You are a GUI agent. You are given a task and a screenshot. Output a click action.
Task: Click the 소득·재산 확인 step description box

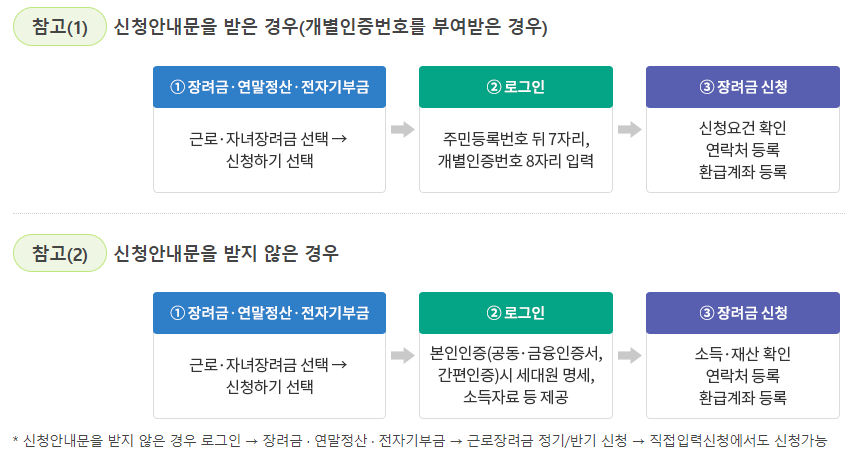coord(743,376)
